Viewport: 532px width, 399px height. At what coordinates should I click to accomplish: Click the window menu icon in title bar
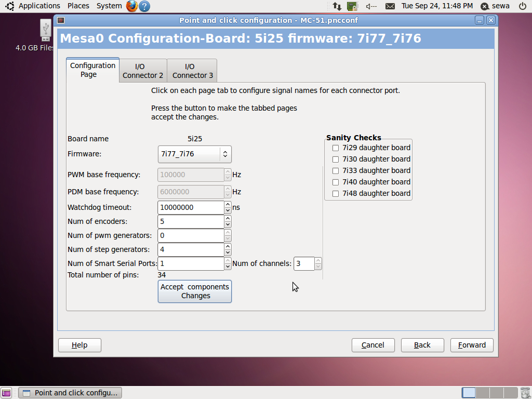(61, 20)
